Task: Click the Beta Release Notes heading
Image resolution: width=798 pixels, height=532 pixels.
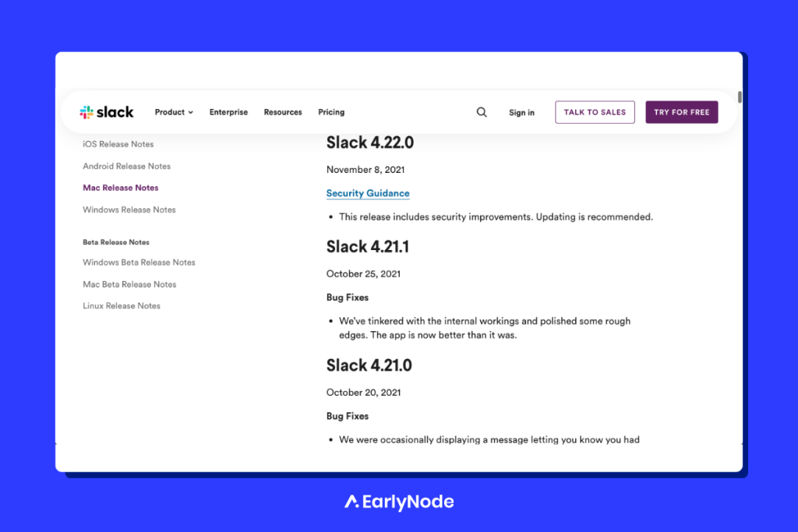Action: [116, 242]
